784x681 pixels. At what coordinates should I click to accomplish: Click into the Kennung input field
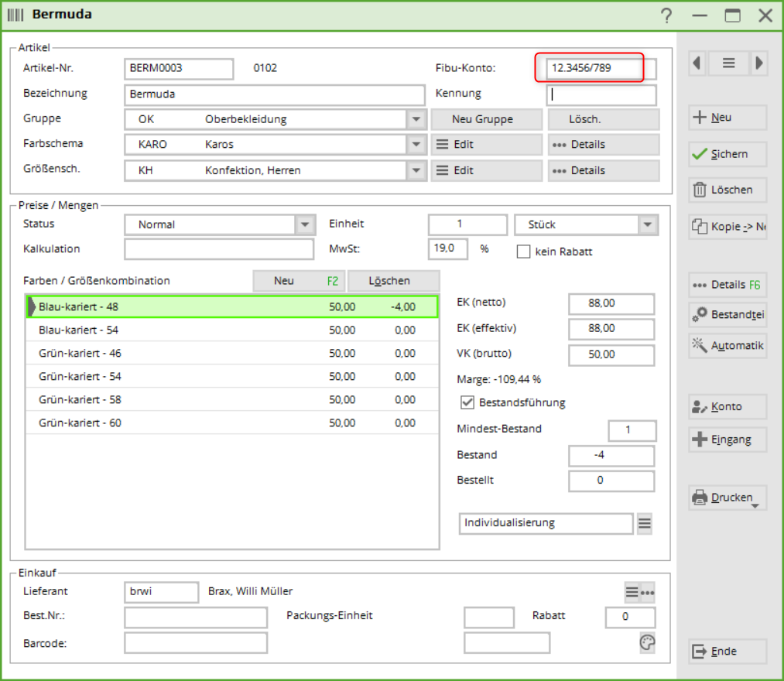pyautogui.click(x=602, y=95)
